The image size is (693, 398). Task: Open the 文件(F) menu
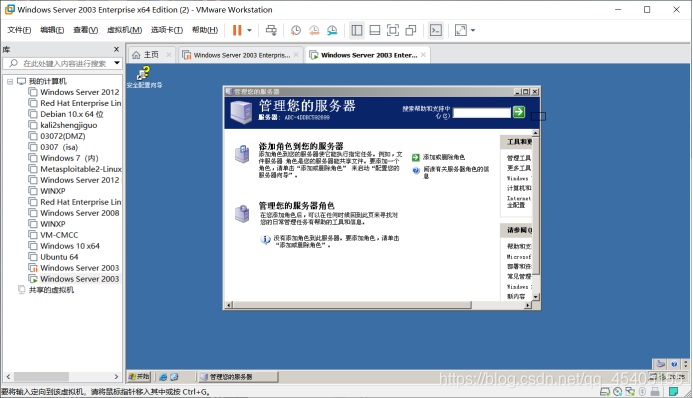(x=19, y=30)
